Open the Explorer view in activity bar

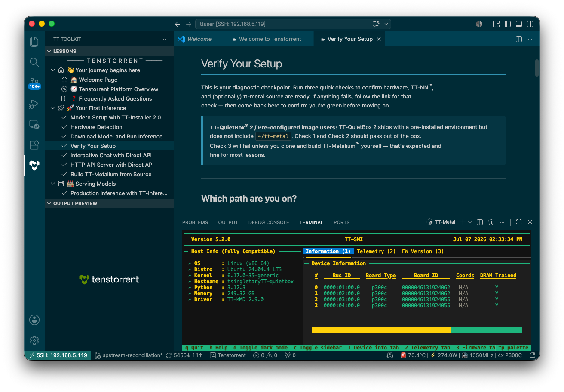[34, 42]
